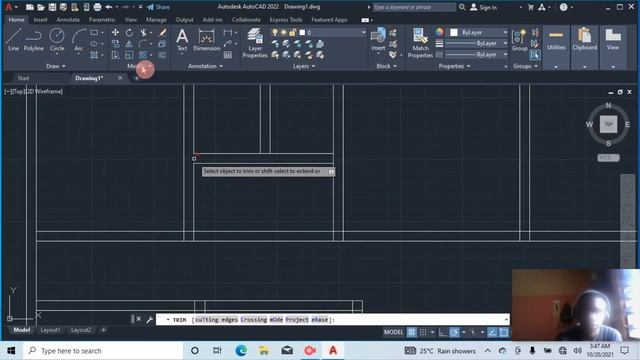Expand the Properties panel
Image resolution: width=640 pixels, height=360 pixels.
point(454,66)
